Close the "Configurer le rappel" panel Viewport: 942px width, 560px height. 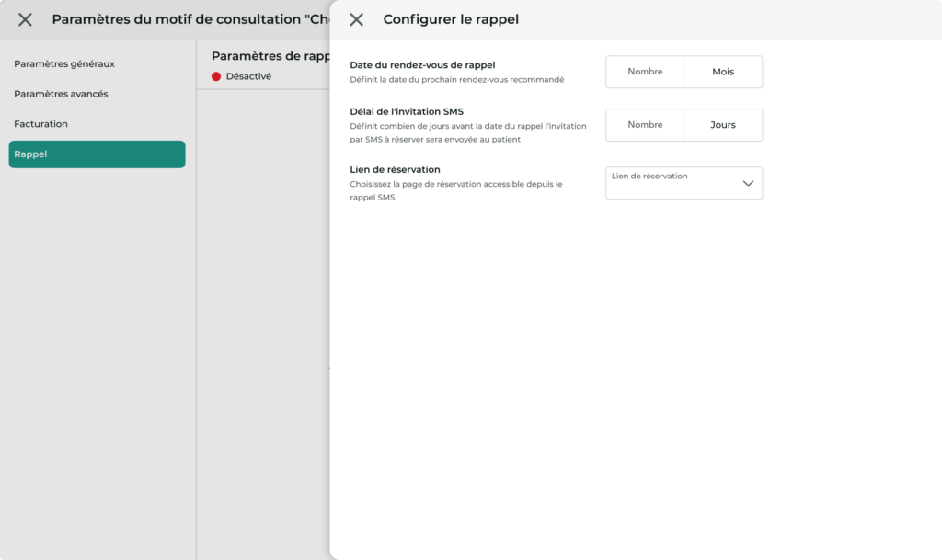coord(357,18)
